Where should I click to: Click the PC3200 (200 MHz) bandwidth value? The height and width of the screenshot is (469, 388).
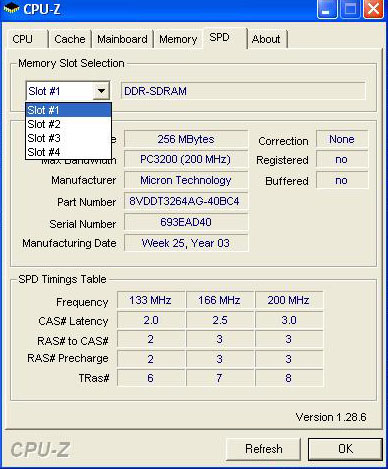click(x=186, y=159)
